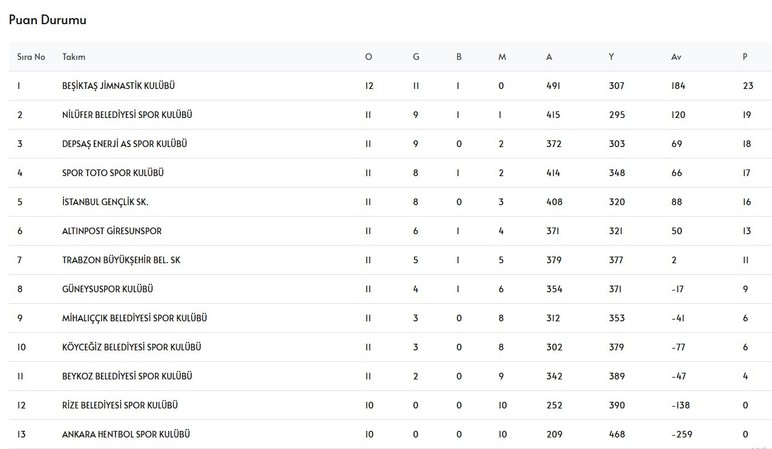
Task: Click the Takım column header
Action: (x=73, y=57)
